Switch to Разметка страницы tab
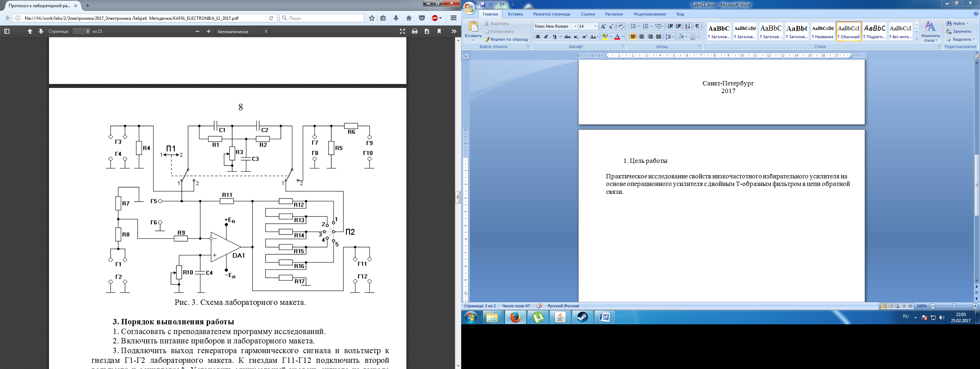 click(x=552, y=14)
